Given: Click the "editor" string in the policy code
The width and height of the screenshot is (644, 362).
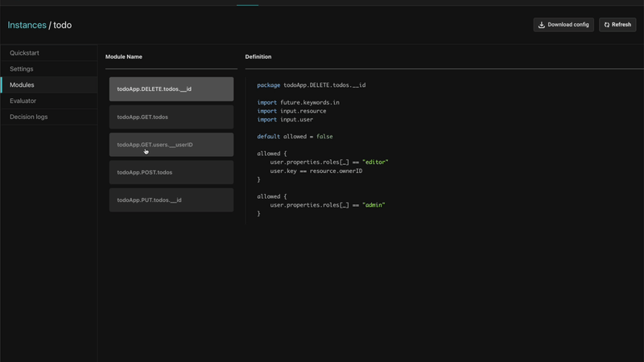Looking at the screenshot, I should 375,162.
